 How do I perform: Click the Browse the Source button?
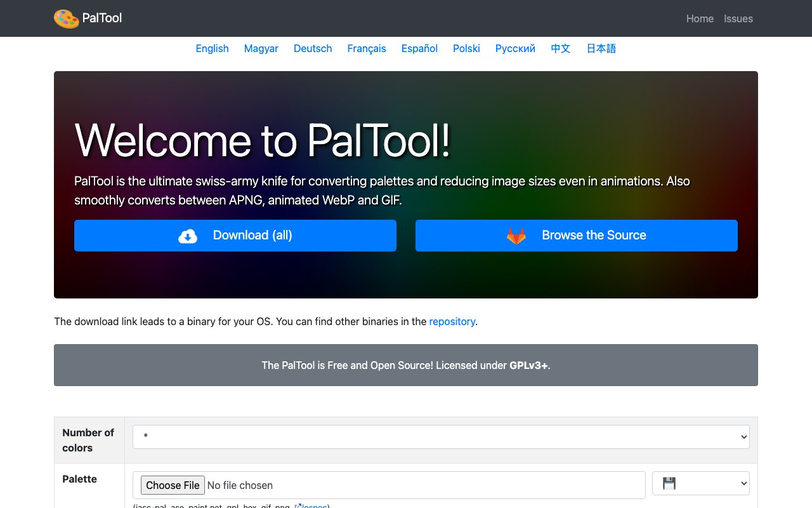pos(577,236)
